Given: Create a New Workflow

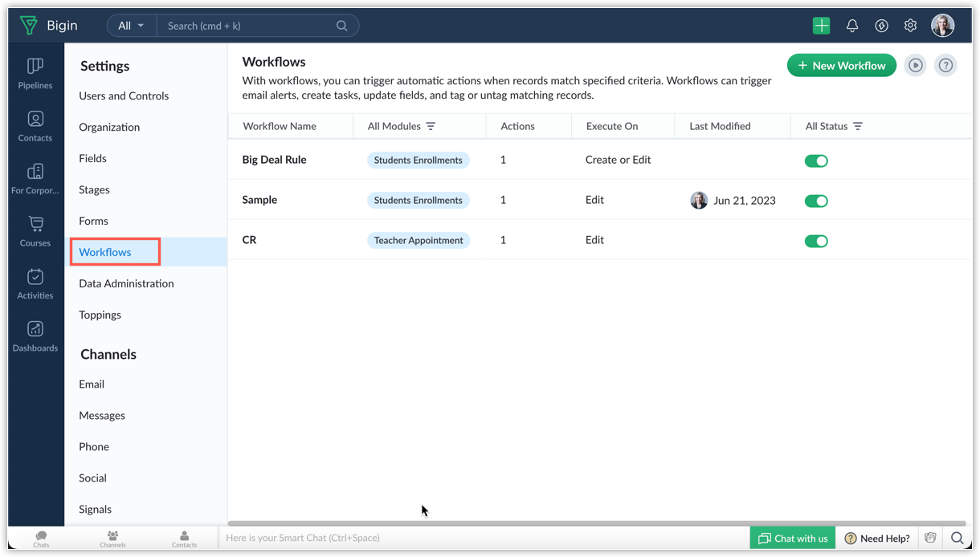Looking at the screenshot, I should pos(841,66).
